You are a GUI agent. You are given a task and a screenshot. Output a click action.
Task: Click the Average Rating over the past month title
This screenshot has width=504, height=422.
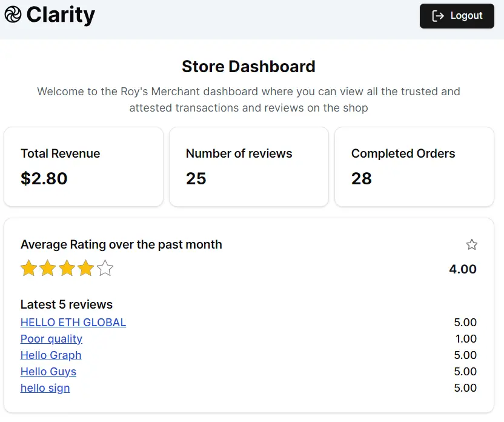(x=121, y=244)
